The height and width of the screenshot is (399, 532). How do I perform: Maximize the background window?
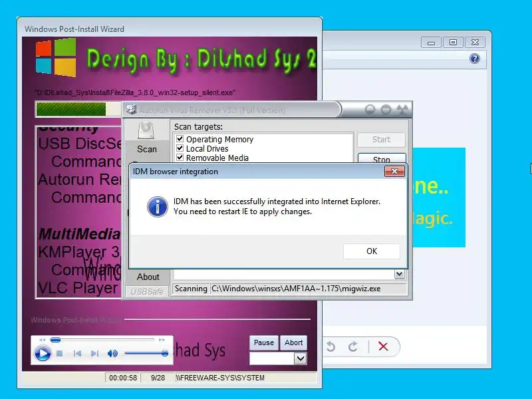click(x=453, y=43)
